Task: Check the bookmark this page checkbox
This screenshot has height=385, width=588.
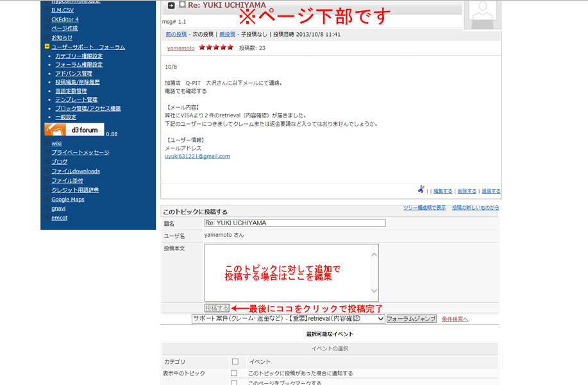Action: point(234,382)
